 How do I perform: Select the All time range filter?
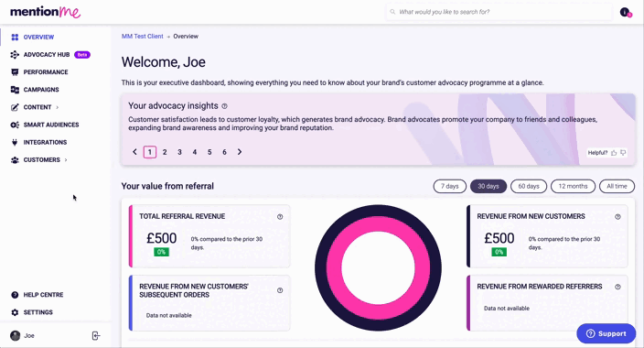tap(617, 186)
